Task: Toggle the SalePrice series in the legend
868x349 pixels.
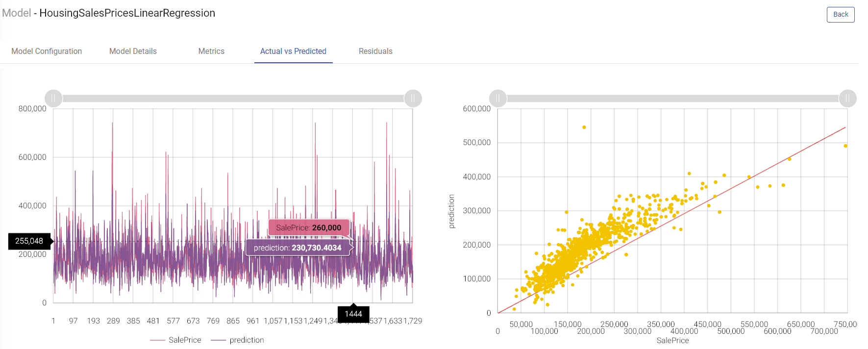Action: click(175, 340)
